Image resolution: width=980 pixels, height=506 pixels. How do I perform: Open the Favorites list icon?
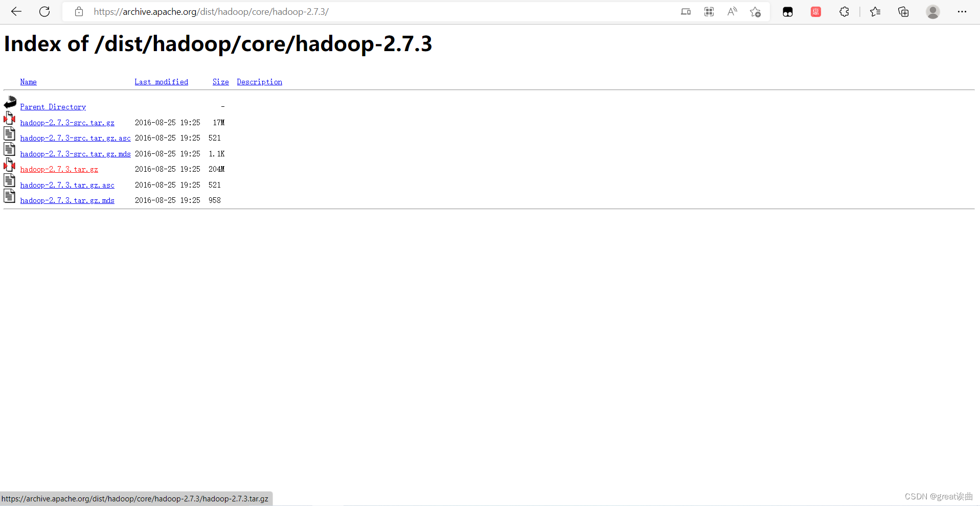click(x=875, y=12)
